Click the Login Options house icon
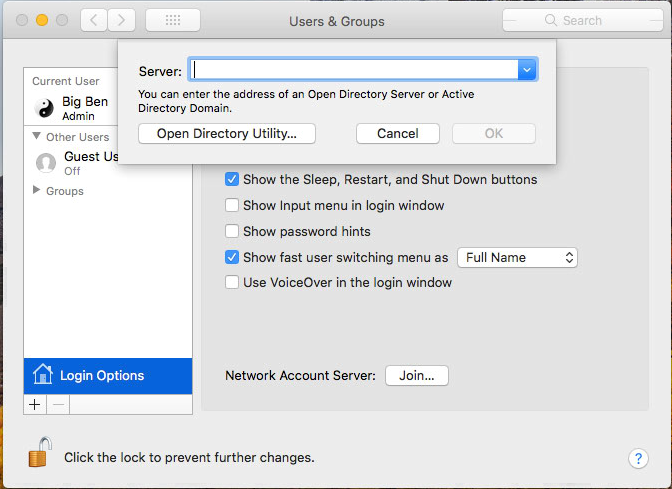Screen dimensions: 672x489 (42, 374)
